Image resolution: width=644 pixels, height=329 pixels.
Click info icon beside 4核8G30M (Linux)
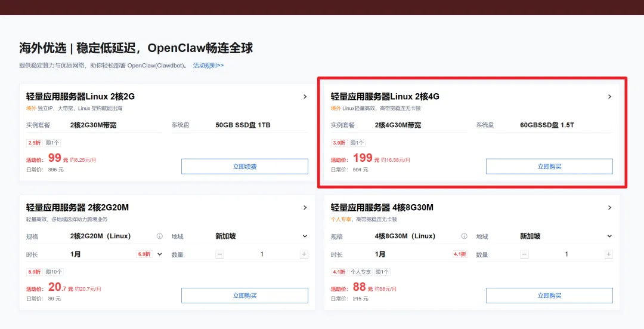coord(464,236)
